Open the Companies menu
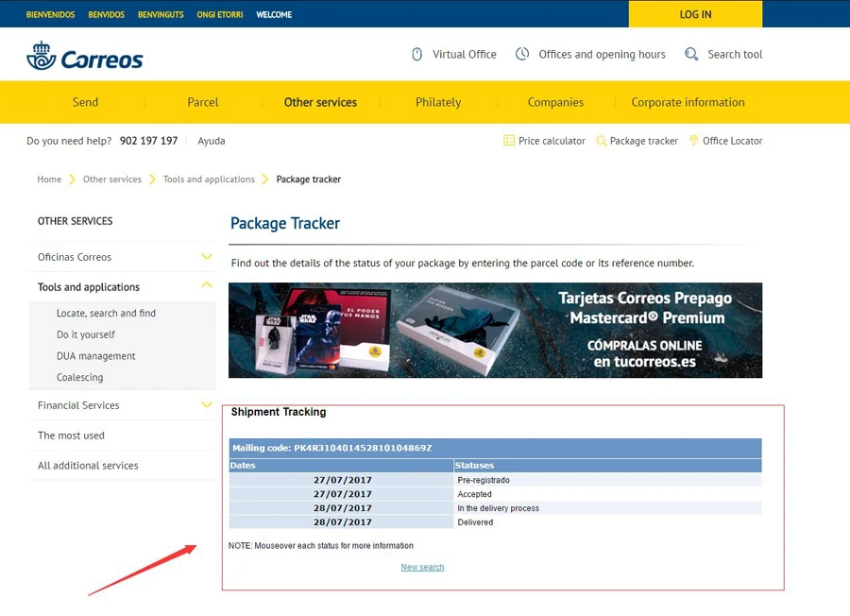Screen dimensions: 850x616 pyautogui.click(x=555, y=102)
